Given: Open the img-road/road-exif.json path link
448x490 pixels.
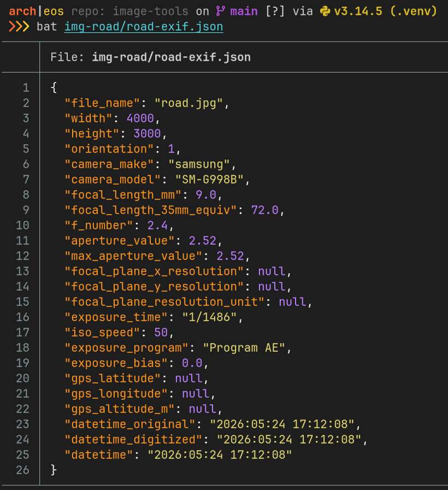Looking at the screenshot, I should click(144, 27).
